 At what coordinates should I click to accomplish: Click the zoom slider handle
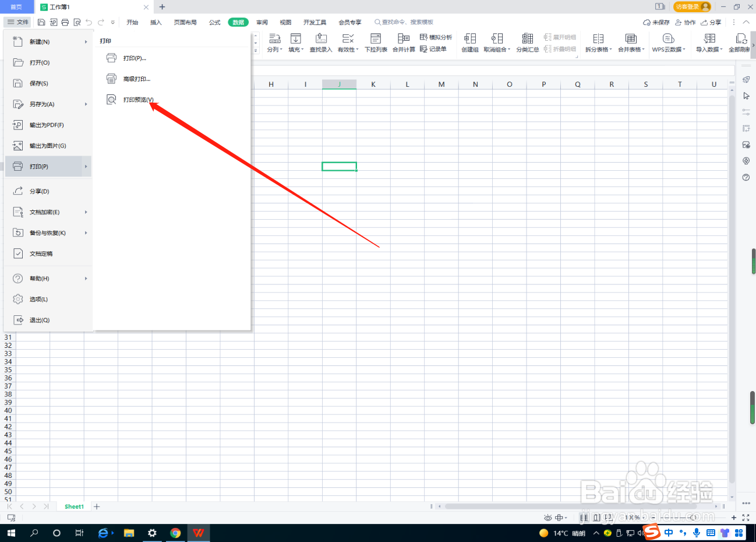pyautogui.click(x=693, y=518)
